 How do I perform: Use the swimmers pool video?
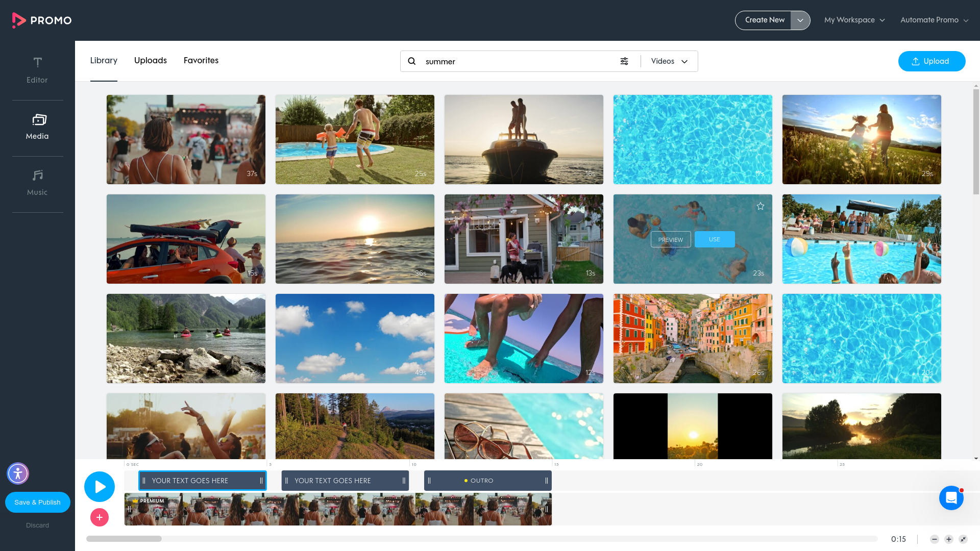[715, 239]
